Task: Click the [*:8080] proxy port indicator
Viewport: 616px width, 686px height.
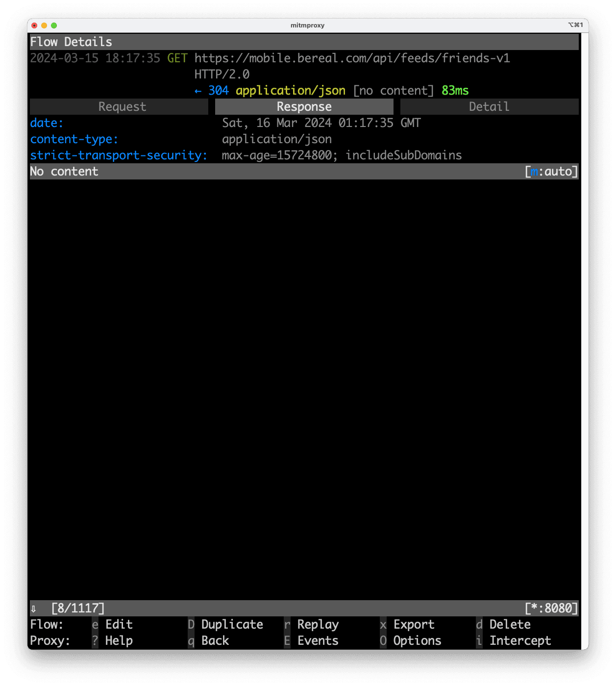Action: click(x=551, y=608)
